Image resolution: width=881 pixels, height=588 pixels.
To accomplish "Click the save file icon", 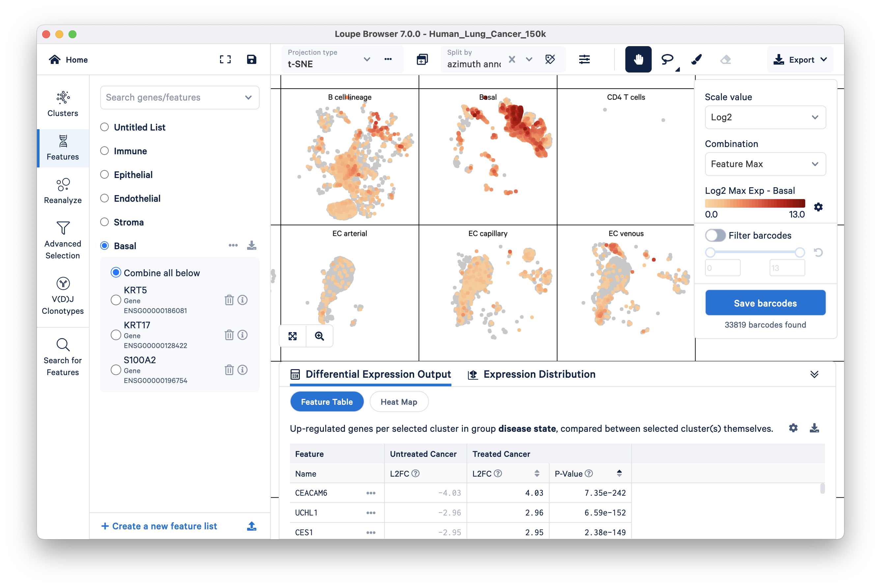I will coord(252,59).
